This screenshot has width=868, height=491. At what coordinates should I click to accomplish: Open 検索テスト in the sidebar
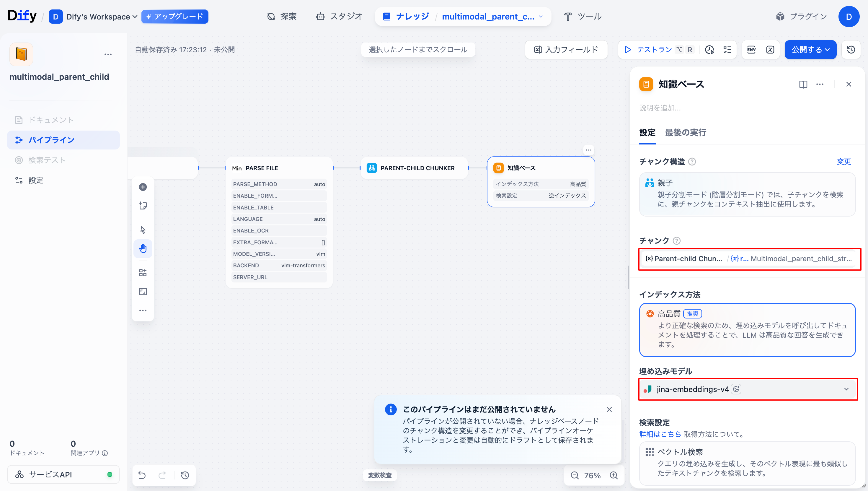47,160
